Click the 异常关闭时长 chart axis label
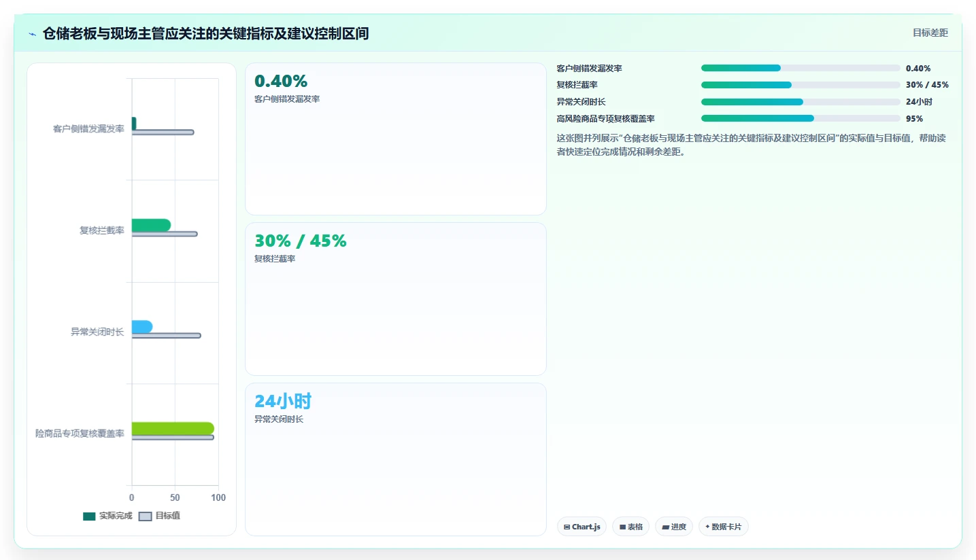 97,332
